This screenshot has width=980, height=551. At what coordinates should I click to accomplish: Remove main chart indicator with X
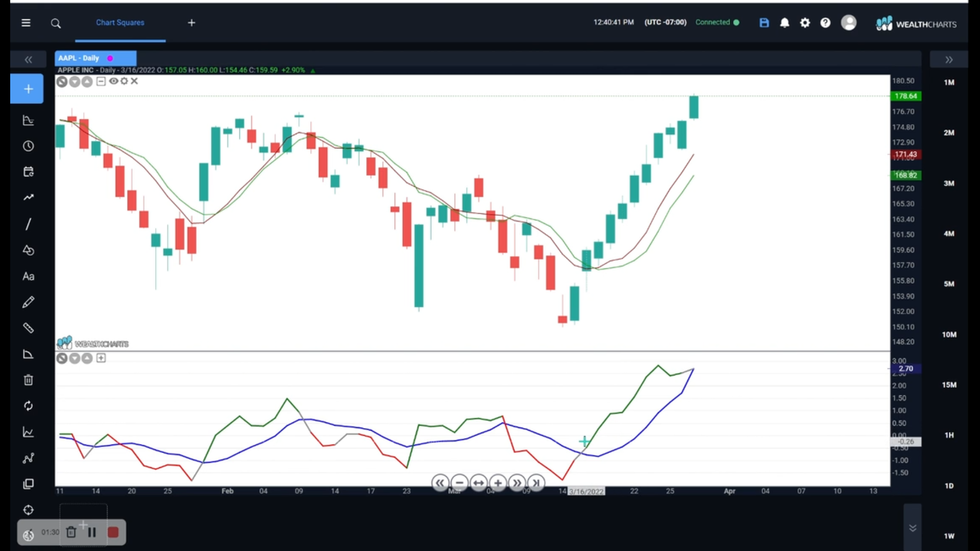tap(134, 81)
